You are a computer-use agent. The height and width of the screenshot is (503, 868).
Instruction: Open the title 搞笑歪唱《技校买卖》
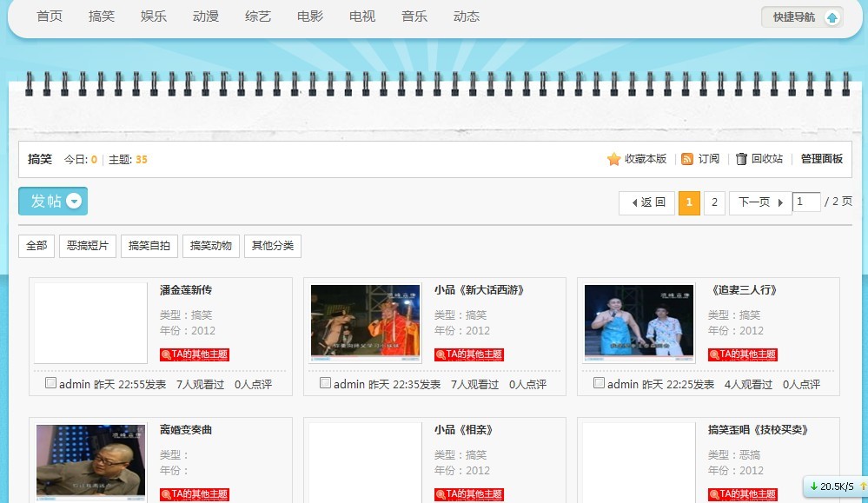(759, 430)
